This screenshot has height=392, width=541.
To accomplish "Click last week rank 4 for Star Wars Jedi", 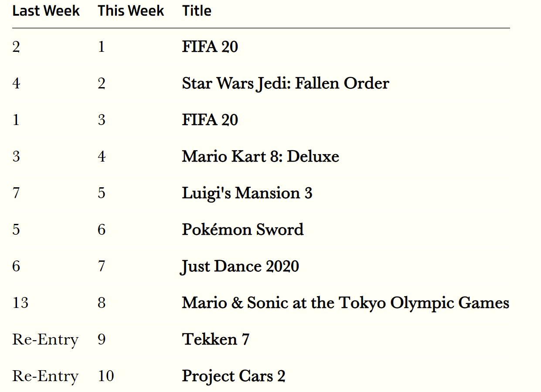I will (16, 83).
